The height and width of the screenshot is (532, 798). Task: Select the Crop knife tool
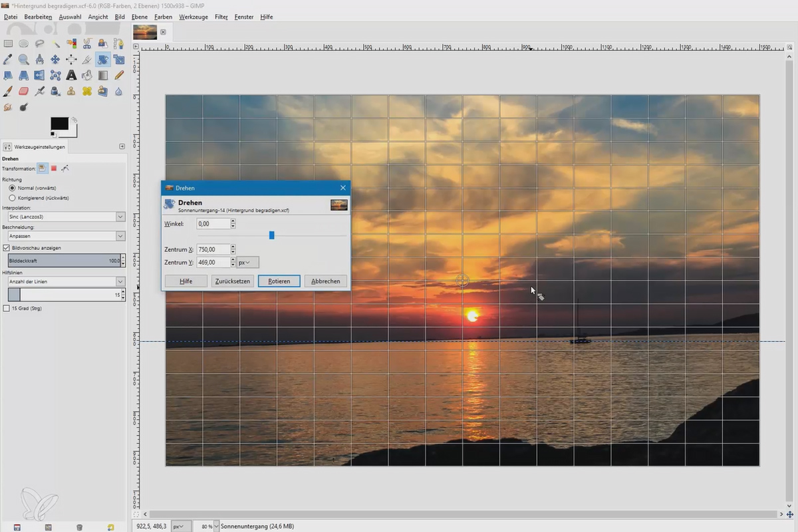coord(87,59)
